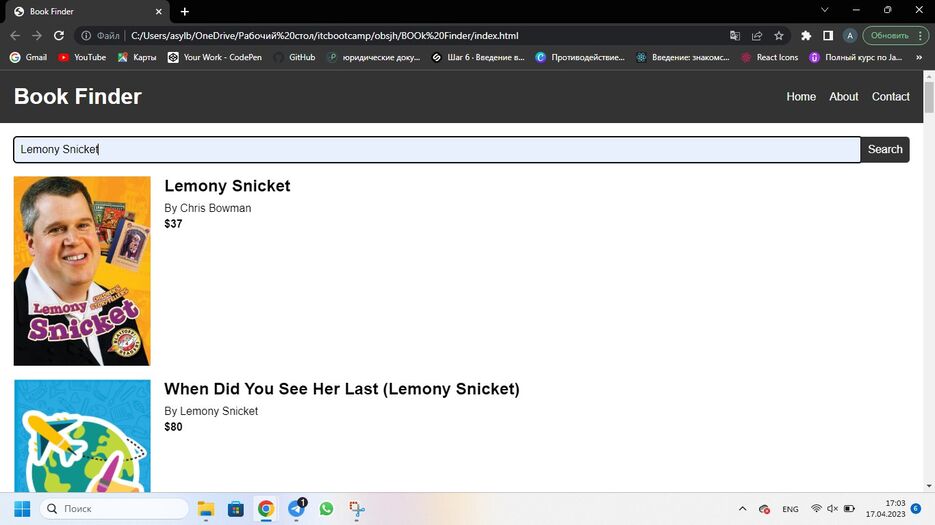Click the muted volume tray icon
935x525 pixels.
coord(832,508)
